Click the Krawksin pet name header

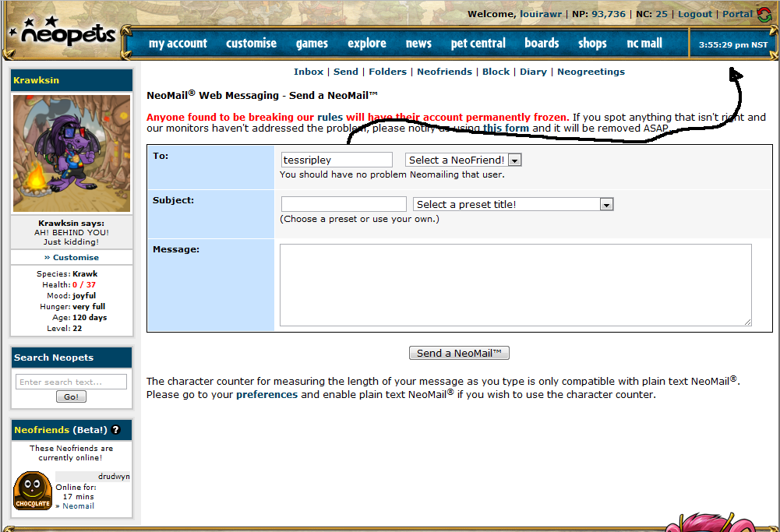pyautogui.click(x=37, y=80)
